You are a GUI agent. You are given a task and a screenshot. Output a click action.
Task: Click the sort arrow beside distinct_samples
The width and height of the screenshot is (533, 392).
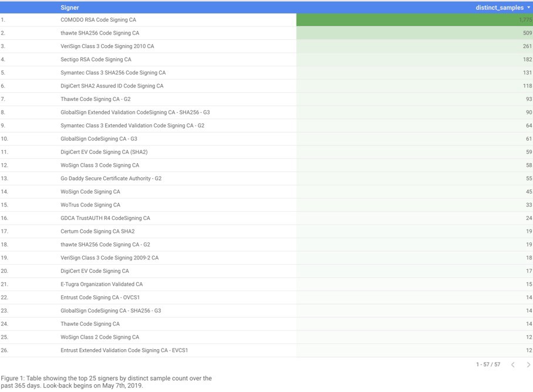528,8
